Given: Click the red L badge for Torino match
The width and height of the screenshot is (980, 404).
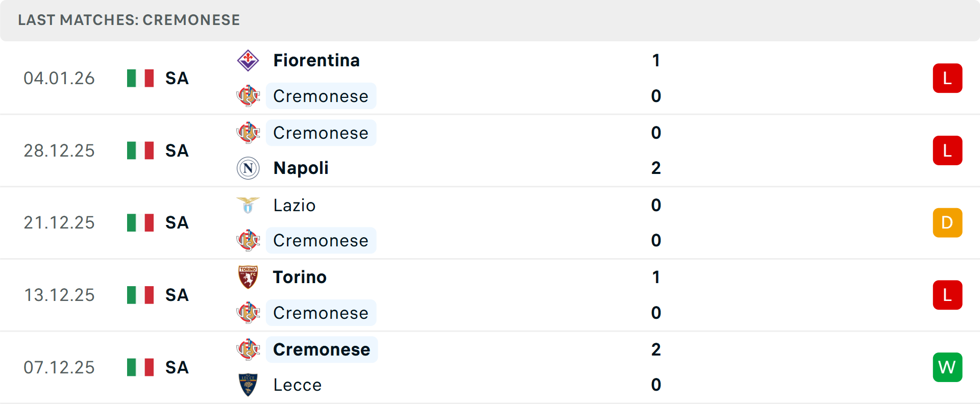Looking at the screenshot, I should [947, 295].
